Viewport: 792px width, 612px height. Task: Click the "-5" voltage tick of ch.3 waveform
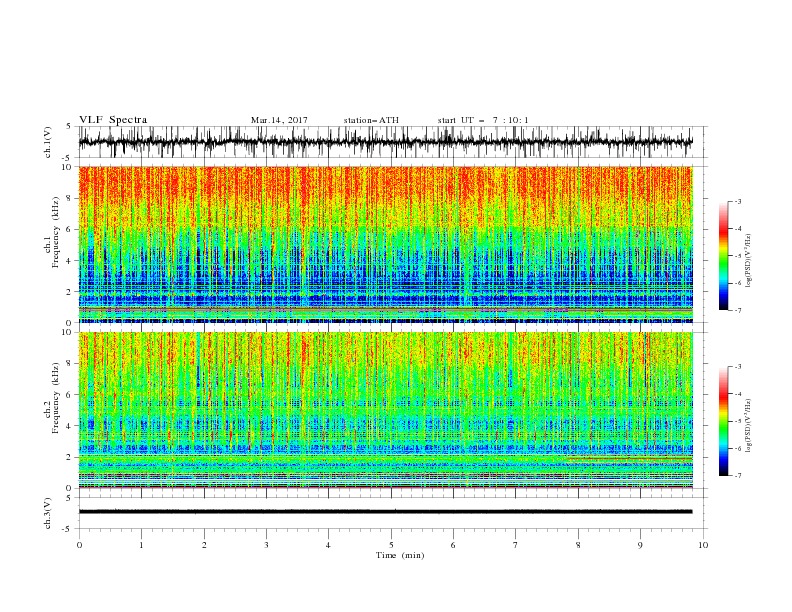click(68, 529)
